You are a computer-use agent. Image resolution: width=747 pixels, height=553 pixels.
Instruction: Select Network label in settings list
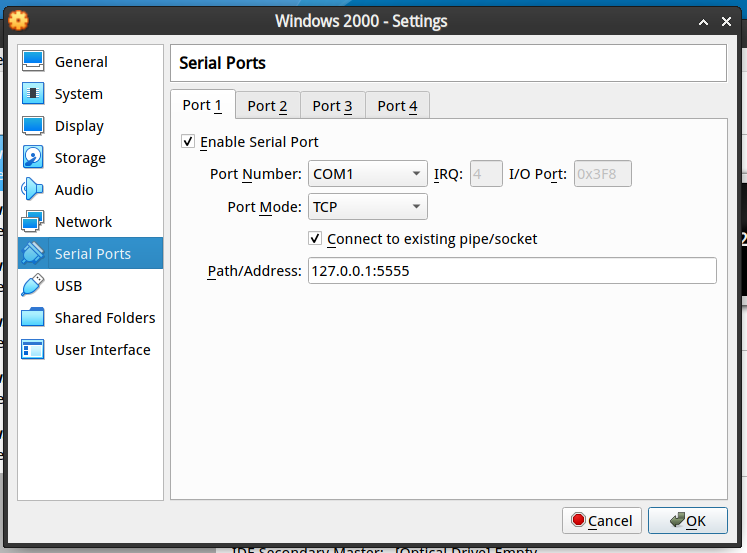click(x=83, y=221)
